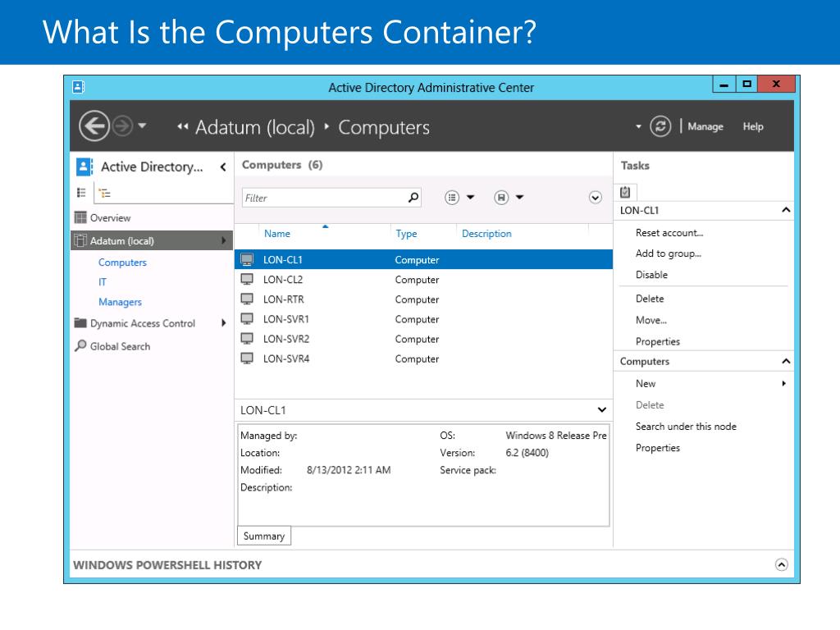Open Computers under Adatum (local)
Viewport: 840px width, 630px height.
coord(122,262)
